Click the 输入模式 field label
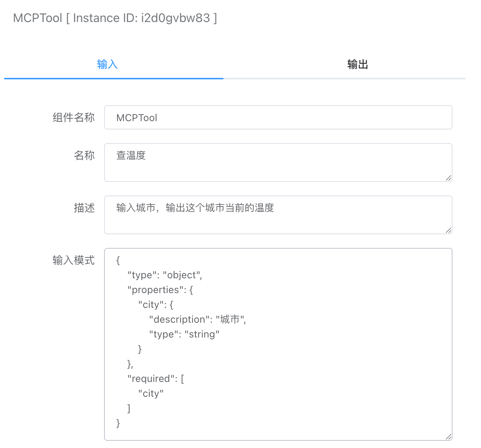This screenshot has width=481, height=448. 74,260
